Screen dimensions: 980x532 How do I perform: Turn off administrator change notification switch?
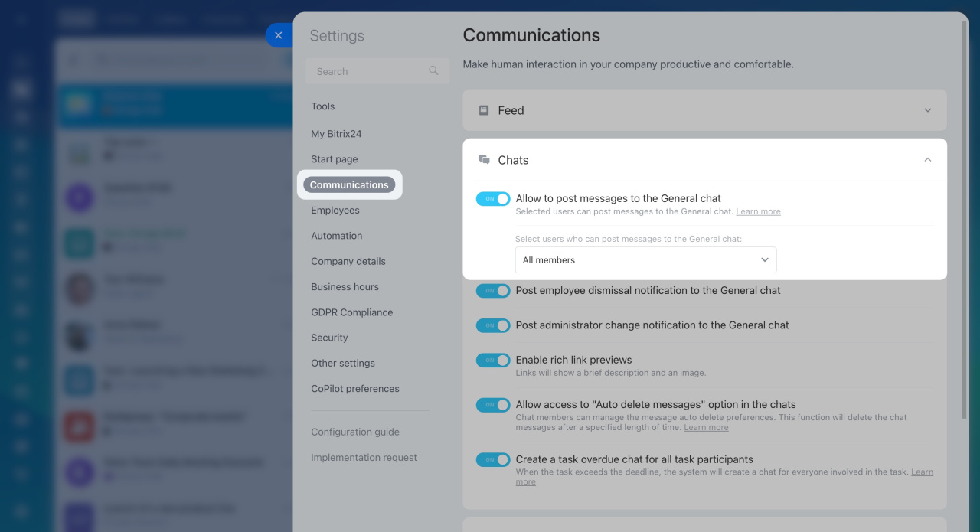pyautogui.click(x=493, y=325)
